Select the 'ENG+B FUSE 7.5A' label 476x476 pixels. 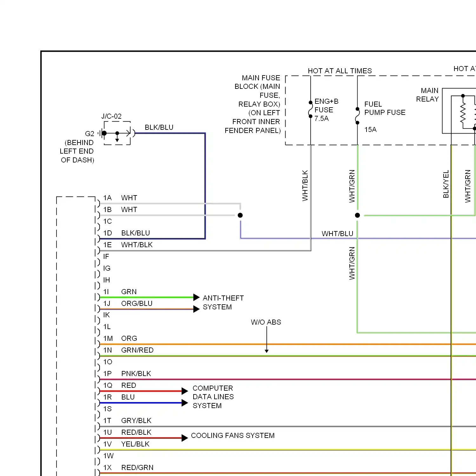(x=326, y=110)
